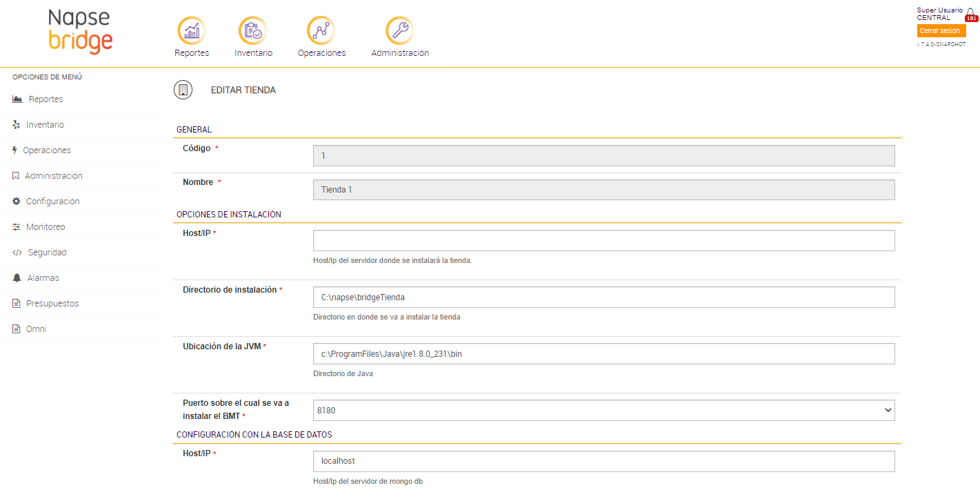Click the sliders icon beside Monitoreo
The height and width of the screenshot is (499, 980).
point(17,227)
